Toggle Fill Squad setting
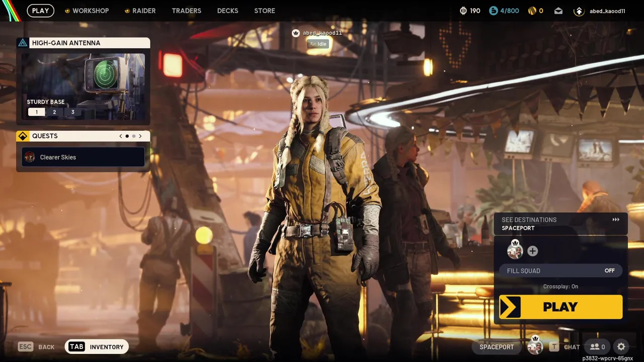 point(560,270)
